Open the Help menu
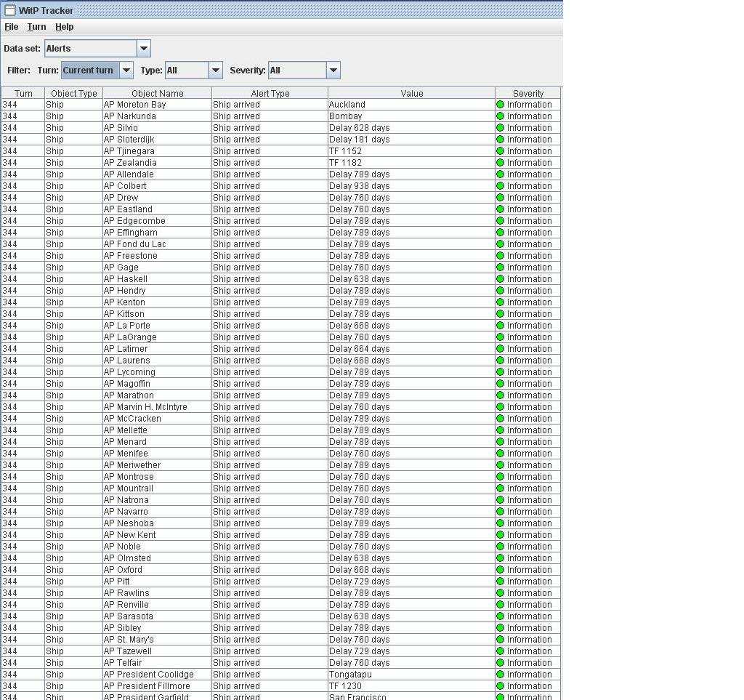Image resolution: width=744 pixels, height=700 pixels. coord(65,27)
